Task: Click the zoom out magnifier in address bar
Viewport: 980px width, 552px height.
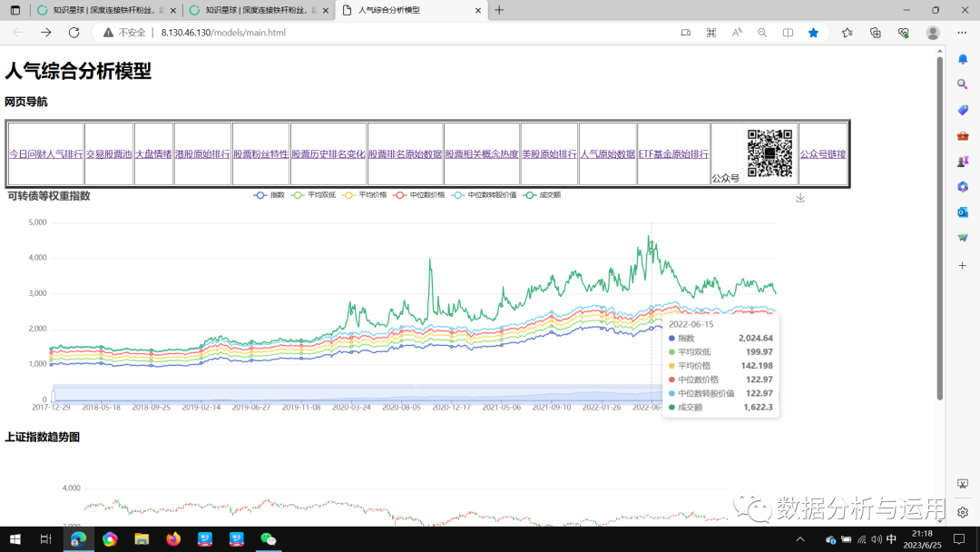Action: click(x=762, y=33)
